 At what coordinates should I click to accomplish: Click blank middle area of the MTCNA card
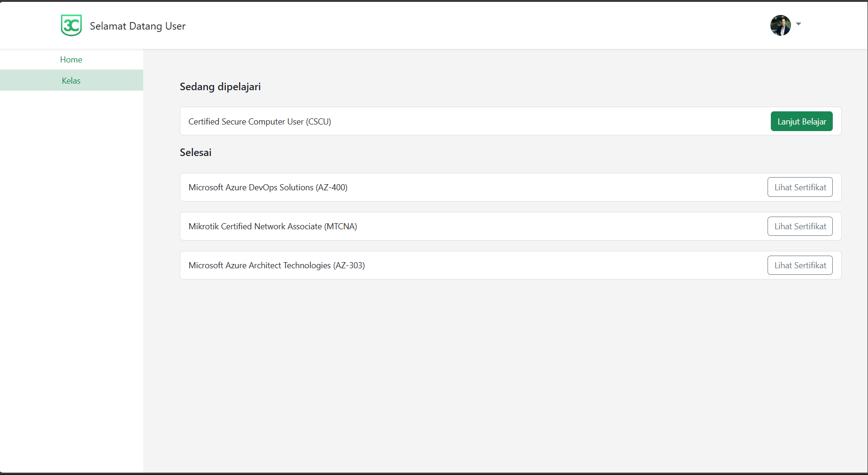coord(540,226)
